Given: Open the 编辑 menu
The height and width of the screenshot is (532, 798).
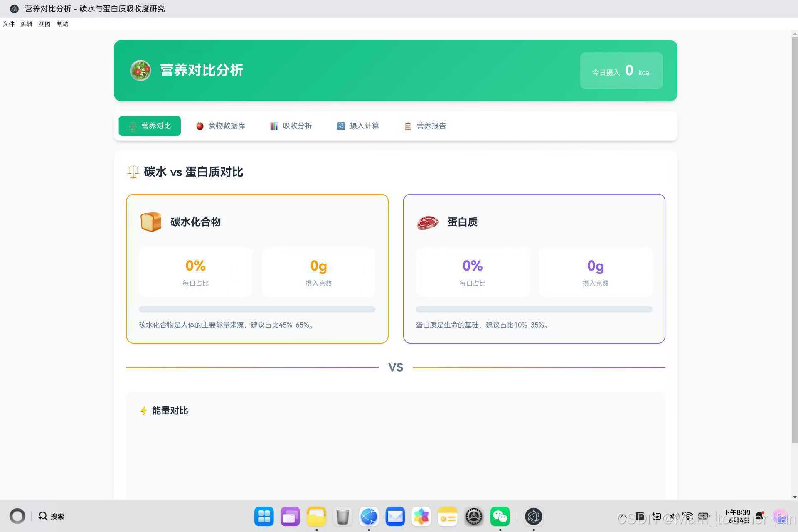Looking at the screenshot, I should (x=27, y=24).
